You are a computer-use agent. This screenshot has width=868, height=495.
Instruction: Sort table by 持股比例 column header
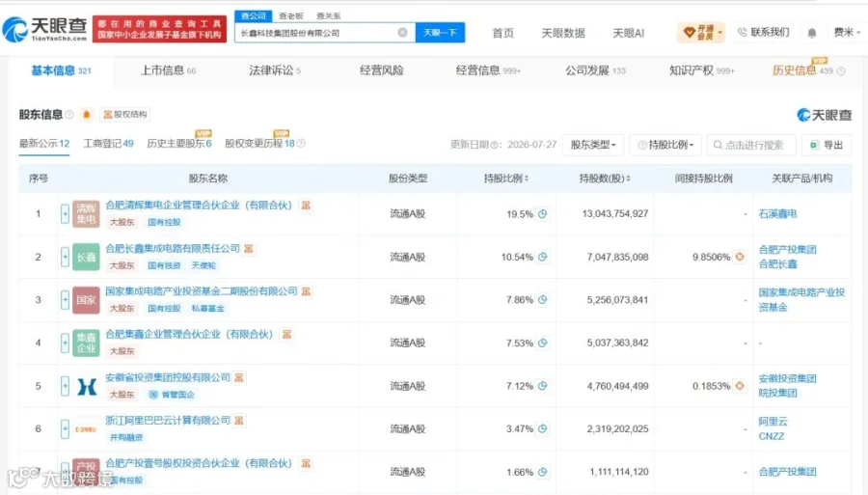point(506,179)
